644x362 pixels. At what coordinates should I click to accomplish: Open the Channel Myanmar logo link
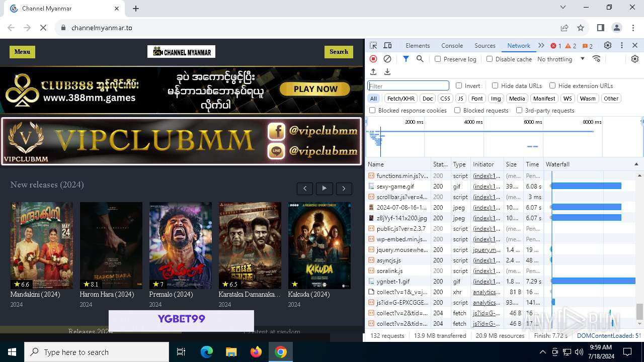(x=181, y=52)
